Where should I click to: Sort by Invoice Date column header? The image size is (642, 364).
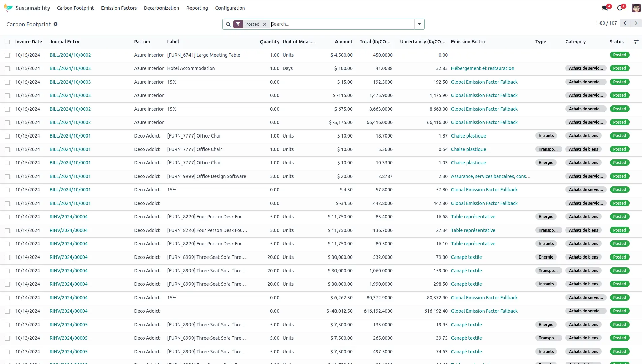[x=29, y=42]
